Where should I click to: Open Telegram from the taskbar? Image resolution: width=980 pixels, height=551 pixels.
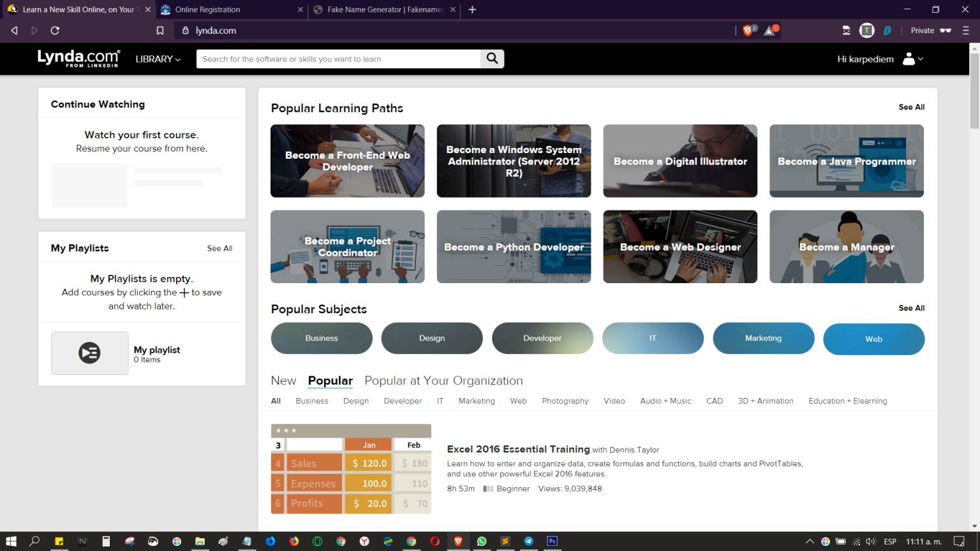tap(529, 541)
